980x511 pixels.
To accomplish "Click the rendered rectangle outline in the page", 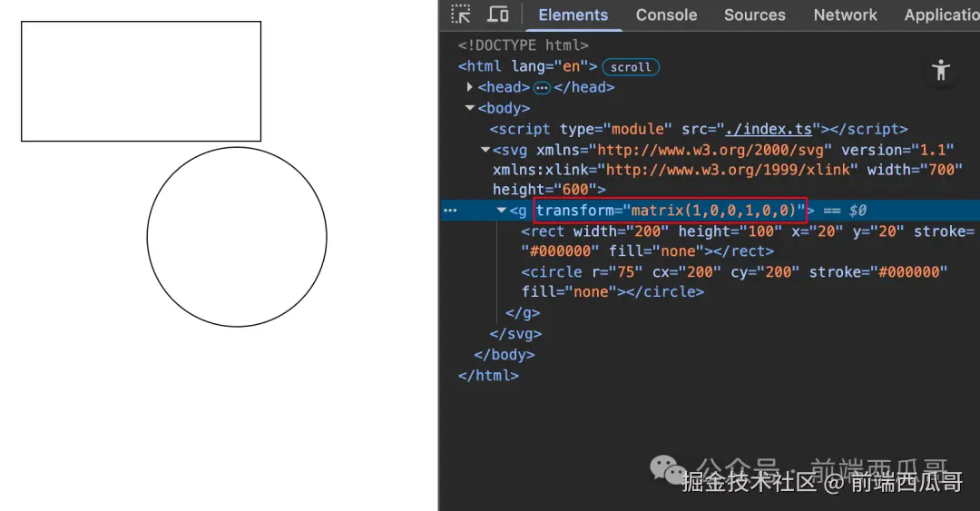I will pos(141,82).
